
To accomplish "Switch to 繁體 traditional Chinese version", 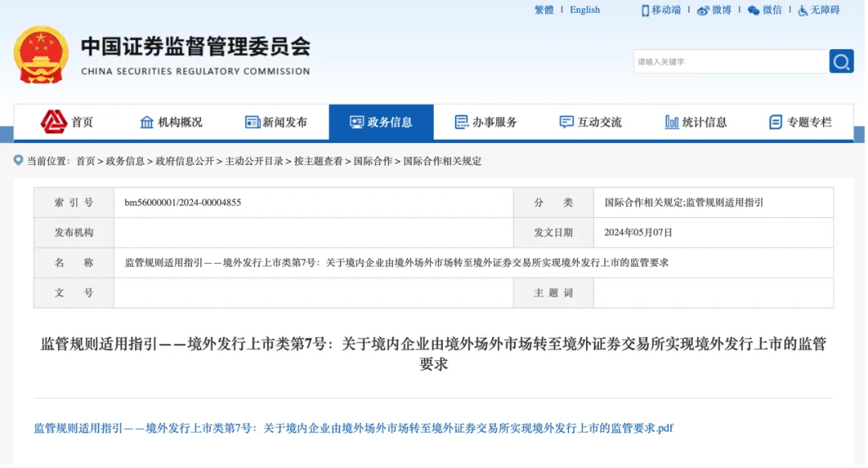I will pyautogui.click(x=546, y=10).
